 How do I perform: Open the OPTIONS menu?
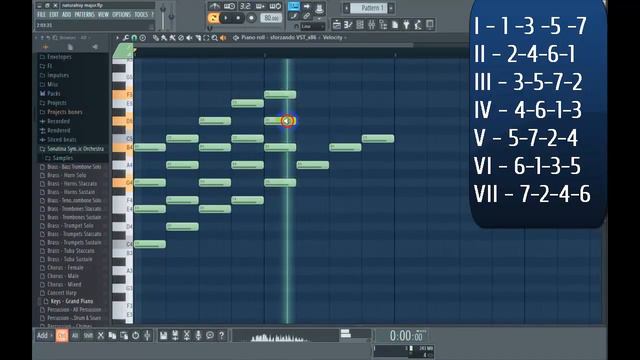[x=121, y=15]
